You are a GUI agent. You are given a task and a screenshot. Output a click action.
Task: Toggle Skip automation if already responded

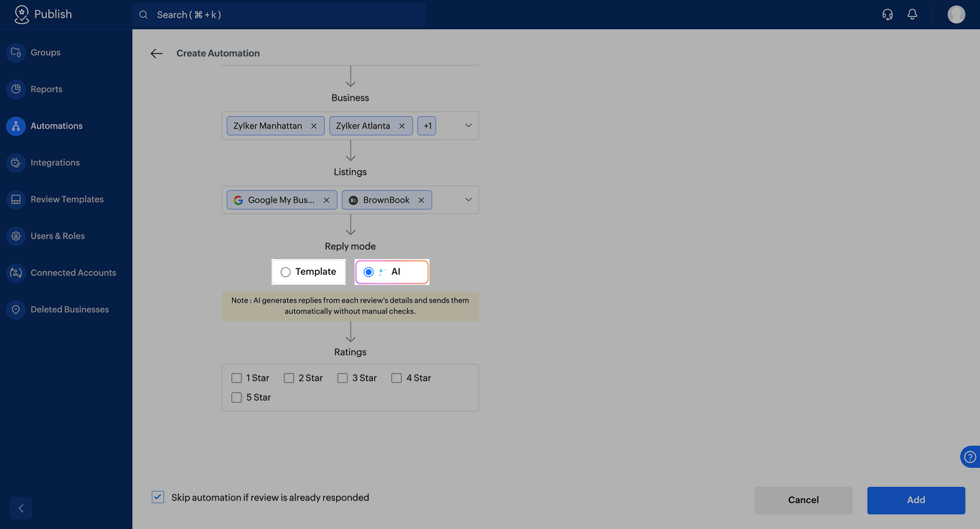pos(158,497)
